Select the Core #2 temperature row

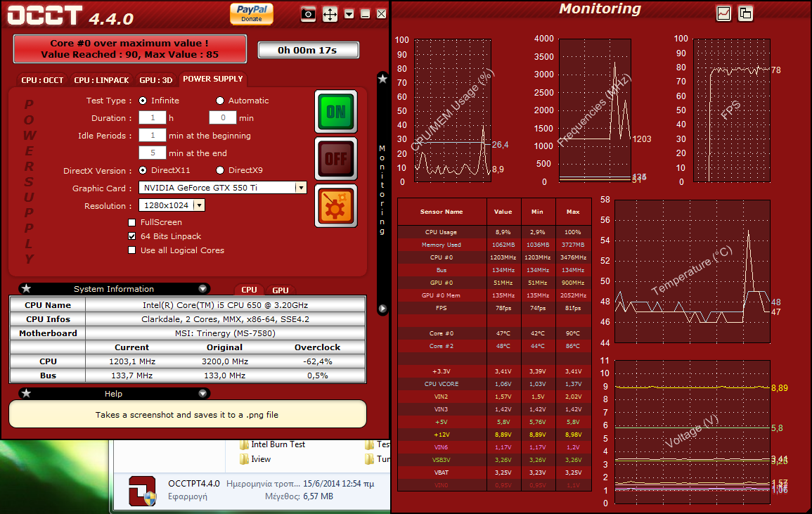click(494, 346)
